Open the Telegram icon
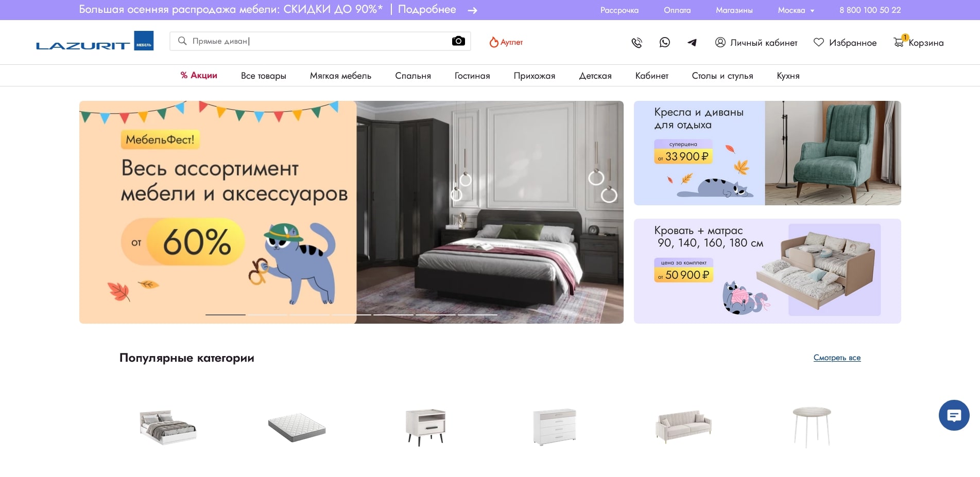Image resolution: width=980 pixels, height=477 pixels. 692,43
